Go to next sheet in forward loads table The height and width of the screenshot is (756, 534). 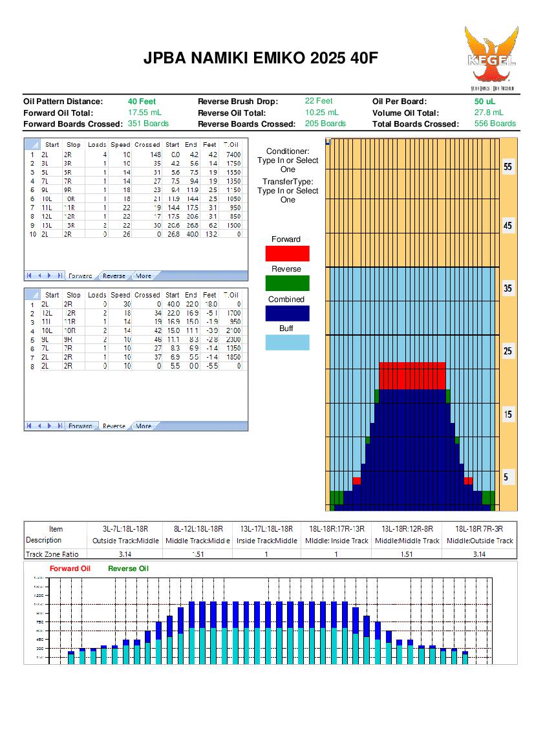(49, 275)
